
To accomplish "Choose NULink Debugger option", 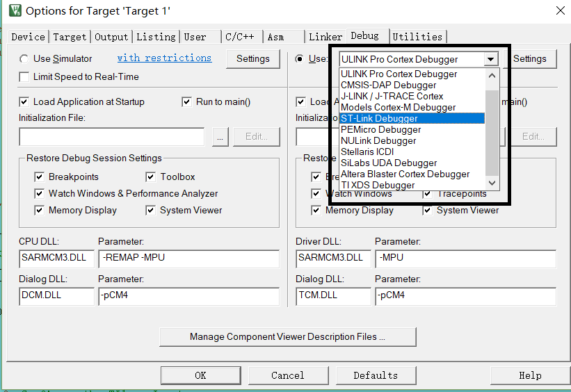I will click(412, 140).
